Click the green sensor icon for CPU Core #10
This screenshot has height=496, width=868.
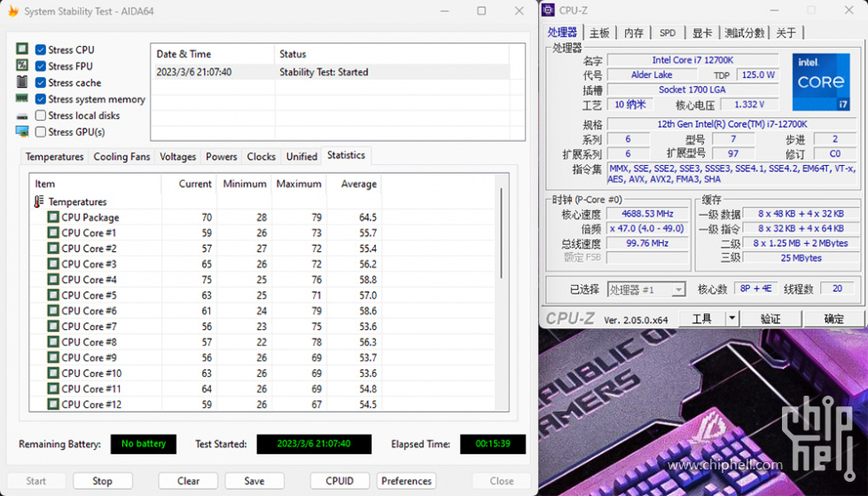pyautogui.click(x=53, y=373)
